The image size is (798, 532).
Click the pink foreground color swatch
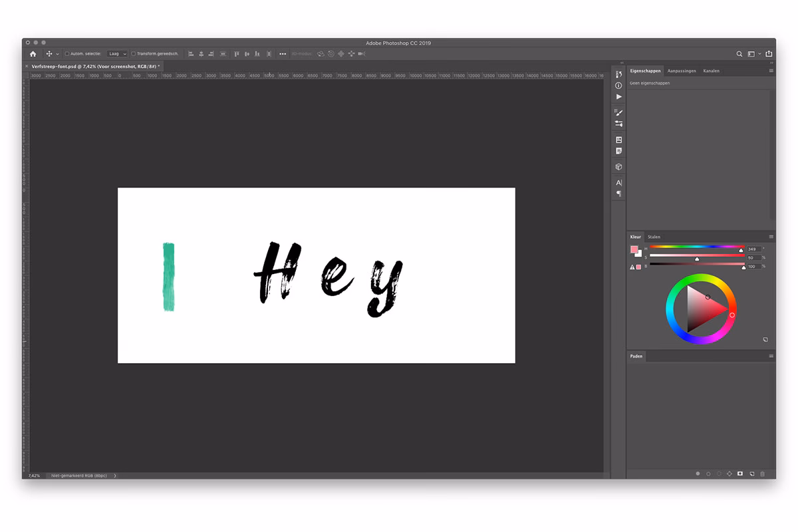pyautogui.click(x=634, y=249)
